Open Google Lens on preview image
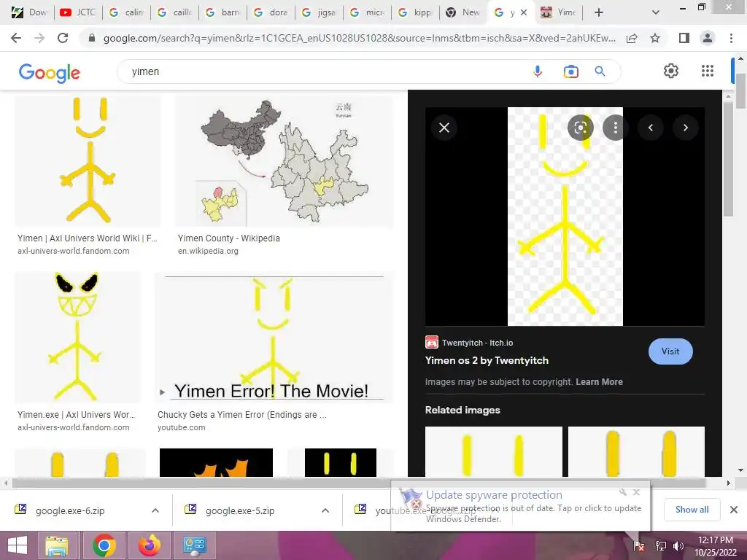This screenshot has width=747, height=560. [580, 128]
